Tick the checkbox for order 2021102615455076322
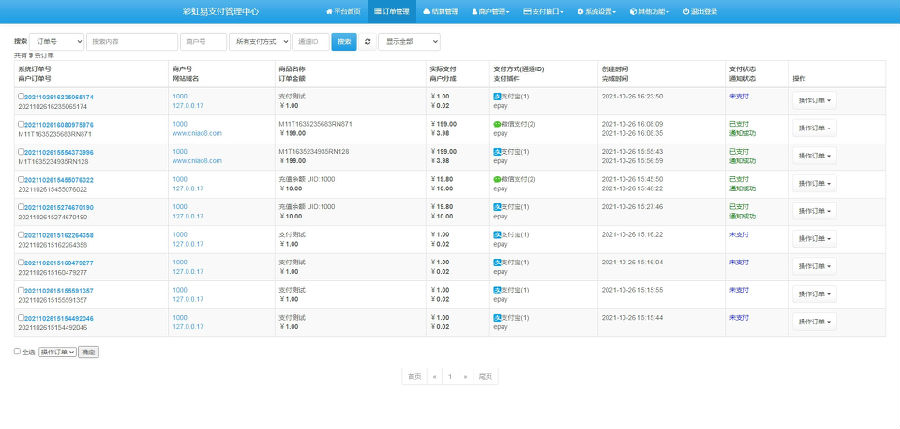This screenshot has height=429, width=900. (21, 179)
